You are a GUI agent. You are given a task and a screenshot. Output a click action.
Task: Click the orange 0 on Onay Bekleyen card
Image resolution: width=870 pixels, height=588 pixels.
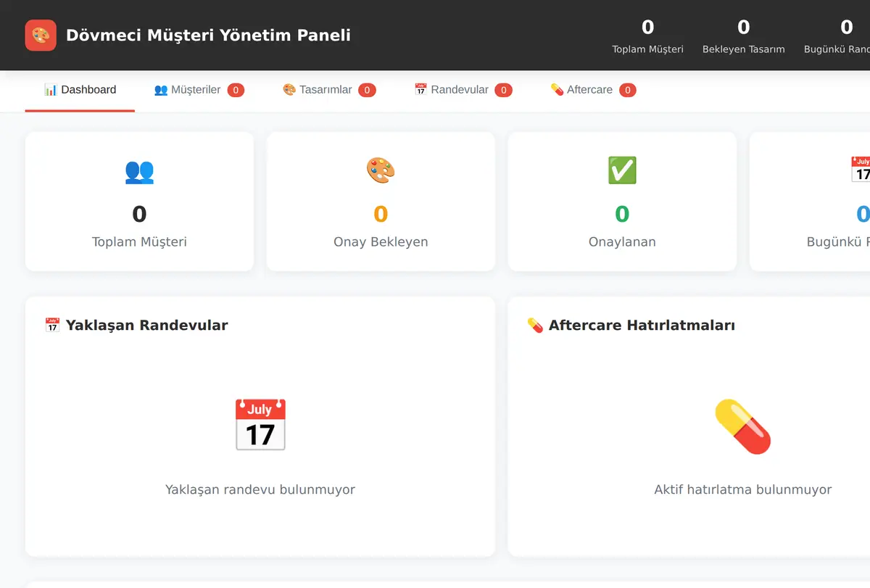(x=381, y=214)
